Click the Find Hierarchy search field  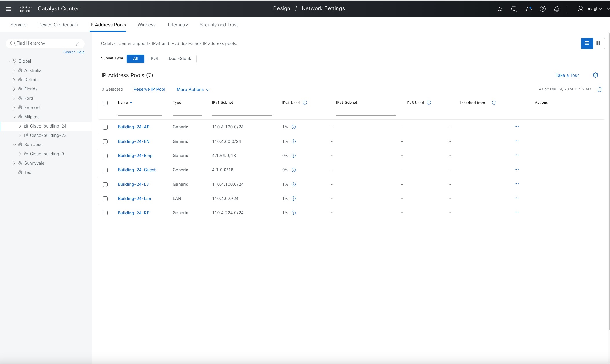click(43, 43)
